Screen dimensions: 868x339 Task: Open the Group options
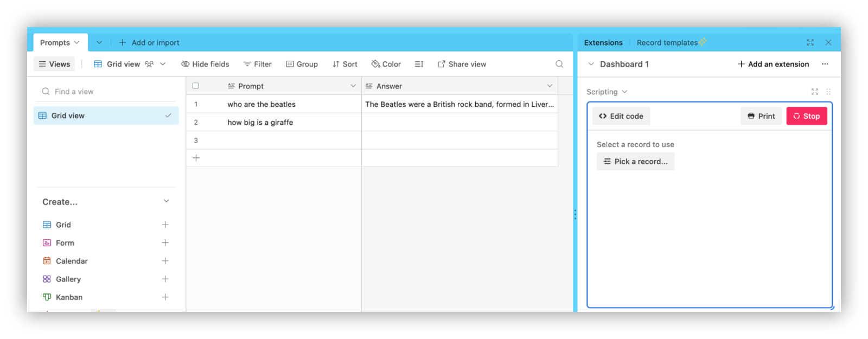[x=302, y=64]
